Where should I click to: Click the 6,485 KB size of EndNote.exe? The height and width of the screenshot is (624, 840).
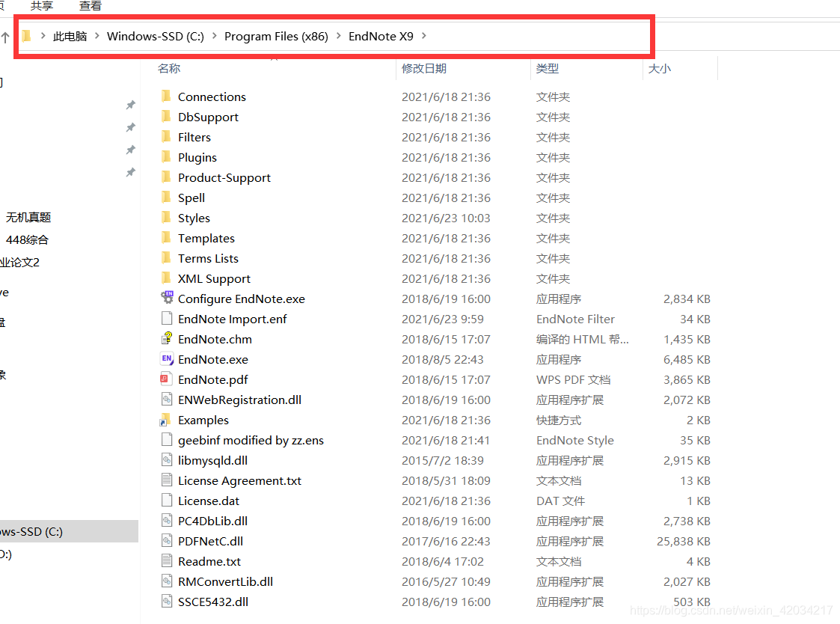click(x=687, y=359)
